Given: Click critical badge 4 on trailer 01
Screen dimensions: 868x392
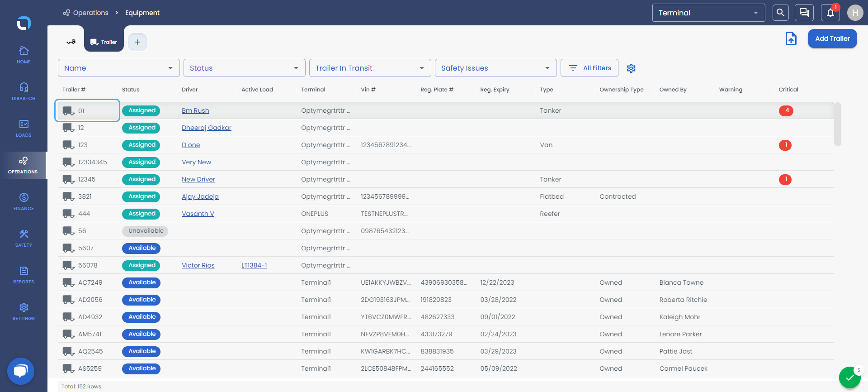Looking at the screenshot, I should click(x=786, y=110).
